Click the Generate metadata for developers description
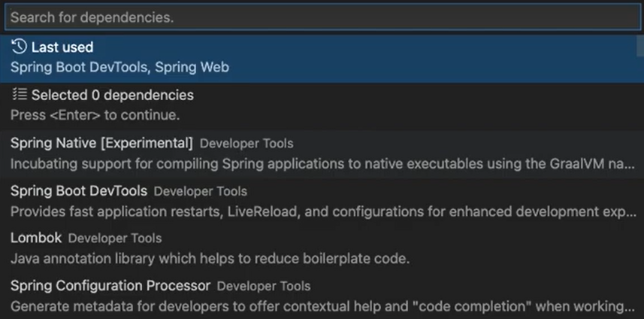The width and height of the screenshot is (644, 319). tap(323, 306)
